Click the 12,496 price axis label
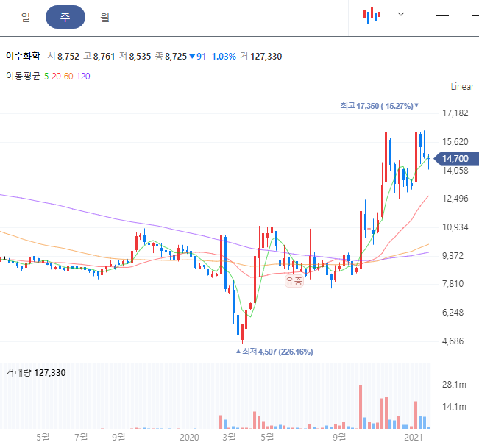 [455, 199]
